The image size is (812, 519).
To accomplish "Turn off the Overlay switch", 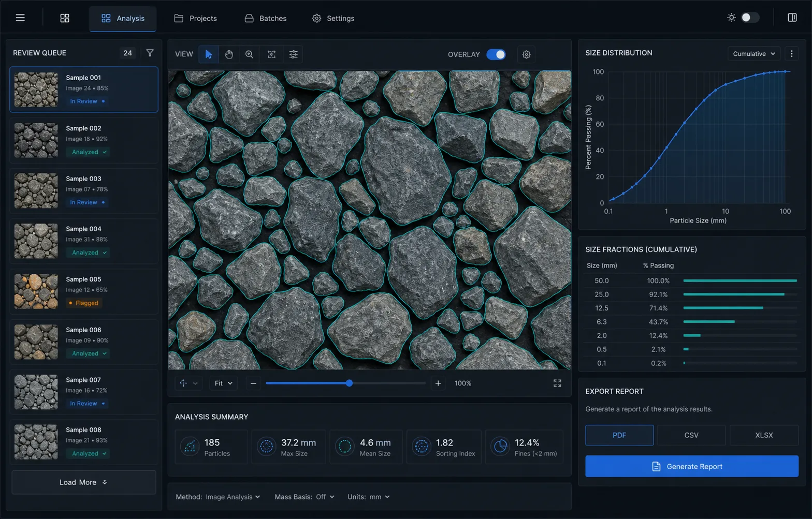I will (496, 54).
